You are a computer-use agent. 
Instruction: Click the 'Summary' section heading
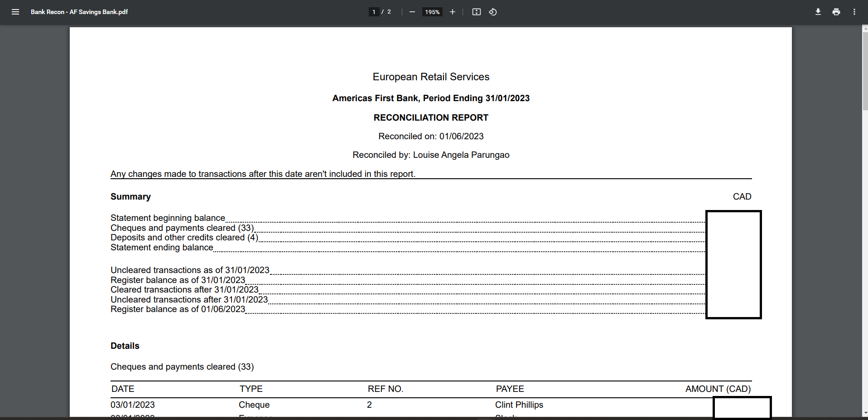tap(130, 196)
